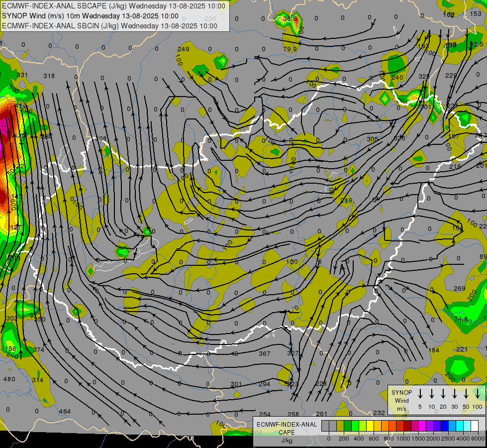
Task: Click the 50 m/s wind arrow symbol
Action: [x=466, y=394]
